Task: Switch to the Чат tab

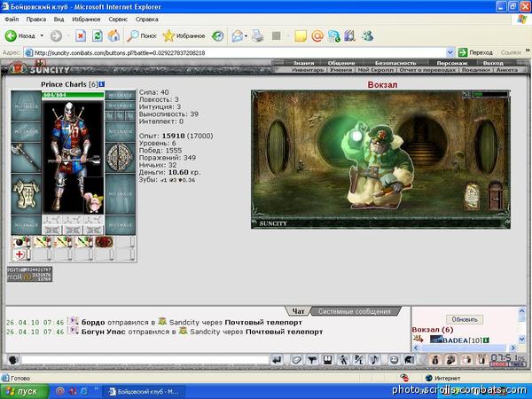Action: point(298,311)
